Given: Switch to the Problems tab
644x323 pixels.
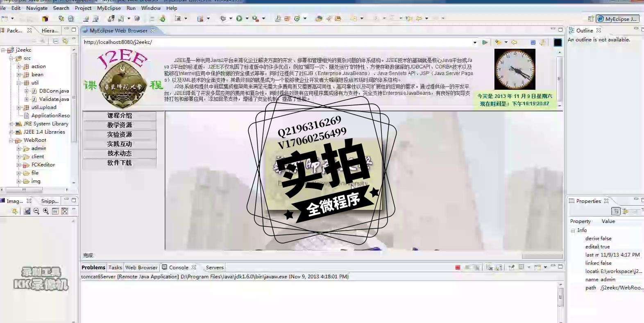Looking at the screenshot, I should [x=93, y=267].
